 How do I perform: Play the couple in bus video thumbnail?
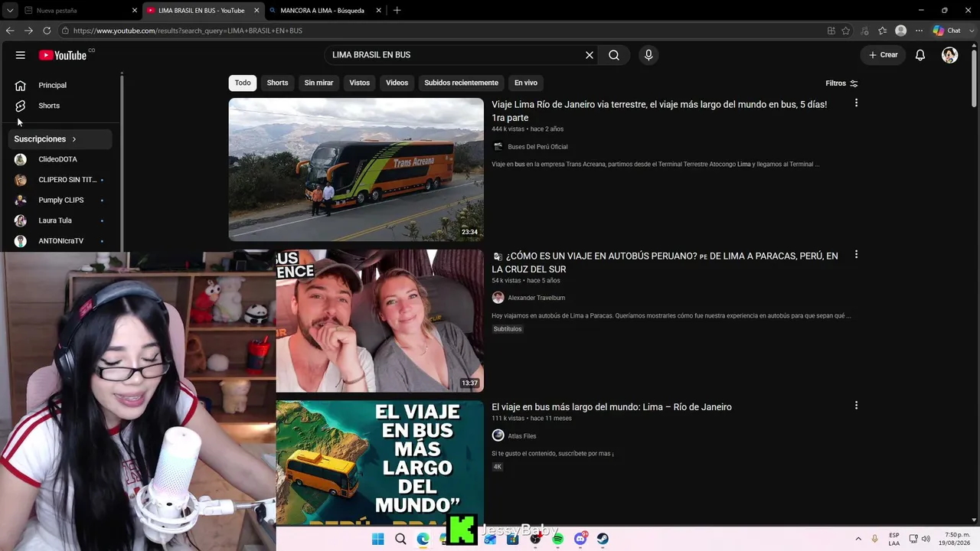click(380, 321)
